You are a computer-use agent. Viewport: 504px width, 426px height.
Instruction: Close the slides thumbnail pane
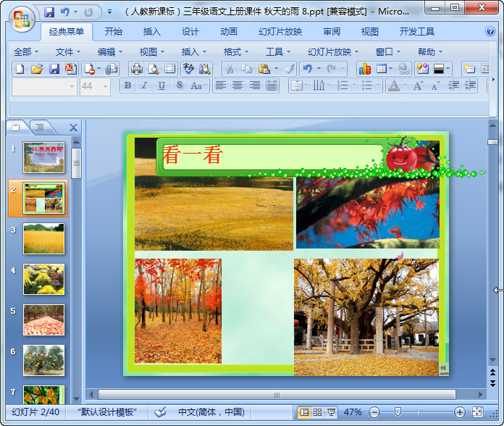pos(73,128)
